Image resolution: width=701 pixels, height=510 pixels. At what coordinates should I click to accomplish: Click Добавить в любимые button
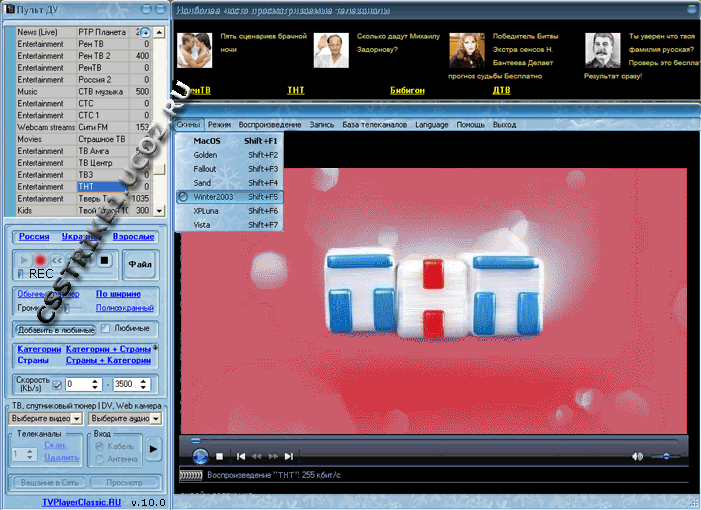click(x=56, y=330)
